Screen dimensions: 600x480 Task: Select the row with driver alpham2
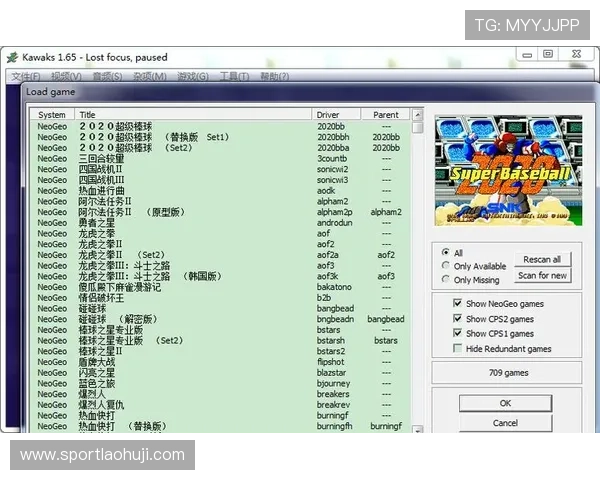(220, 201)
